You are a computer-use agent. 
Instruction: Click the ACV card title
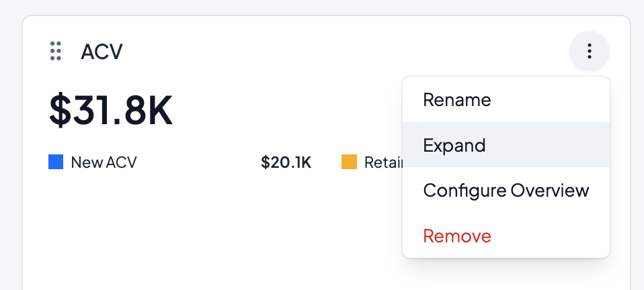tap(102, 52)
